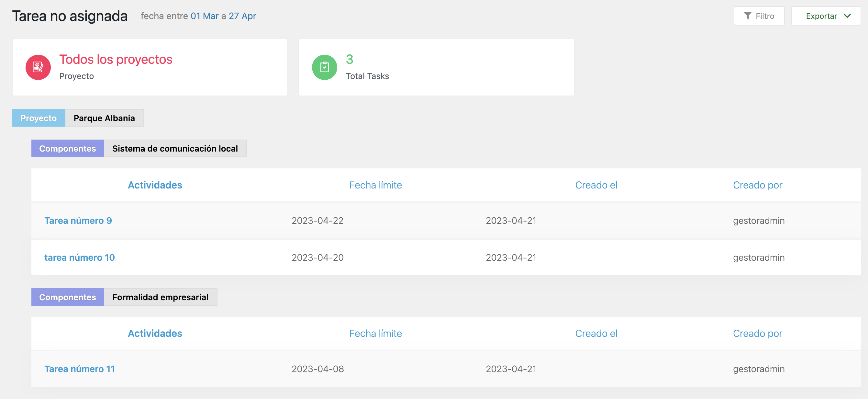Open Tarea número 11 link
868x399 pixels.
coord(80,369)
